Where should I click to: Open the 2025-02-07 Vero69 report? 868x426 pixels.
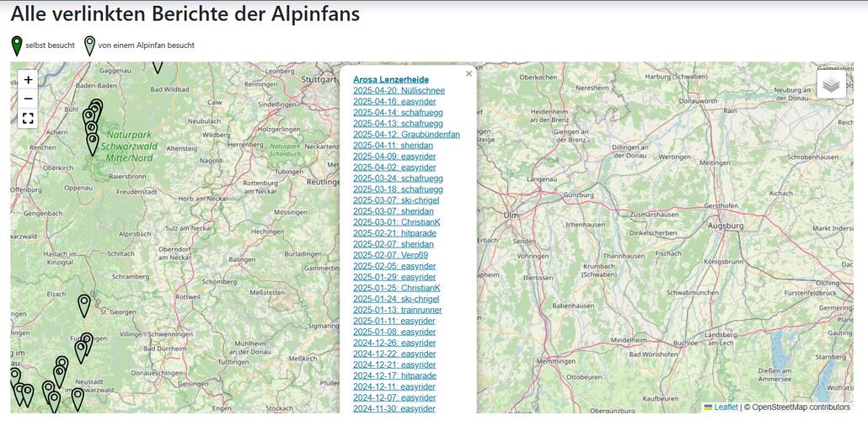[x=390, y=255]
